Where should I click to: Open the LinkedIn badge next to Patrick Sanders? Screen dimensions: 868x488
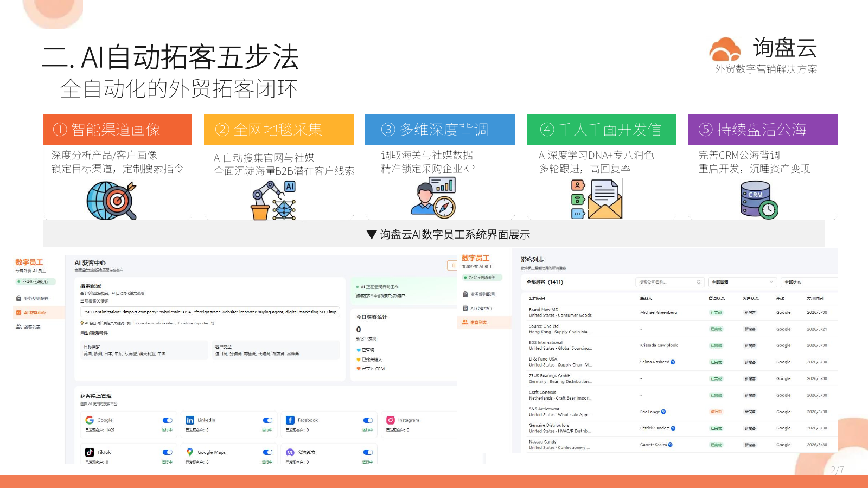click(x=673, y=428)
